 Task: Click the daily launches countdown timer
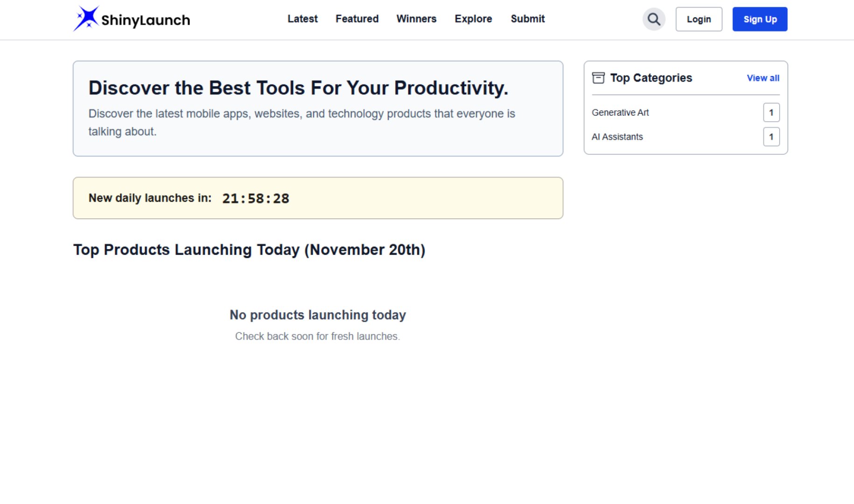pyautogui.click(x=256, y=198)
